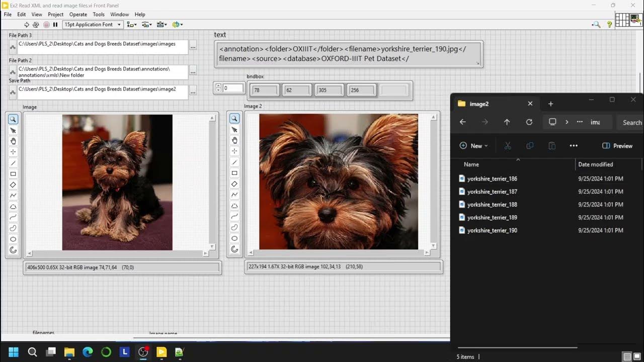Screen dimensions: 644x362
Task: Select the pointer tool in the Image palette
Action: coord(13,130)
